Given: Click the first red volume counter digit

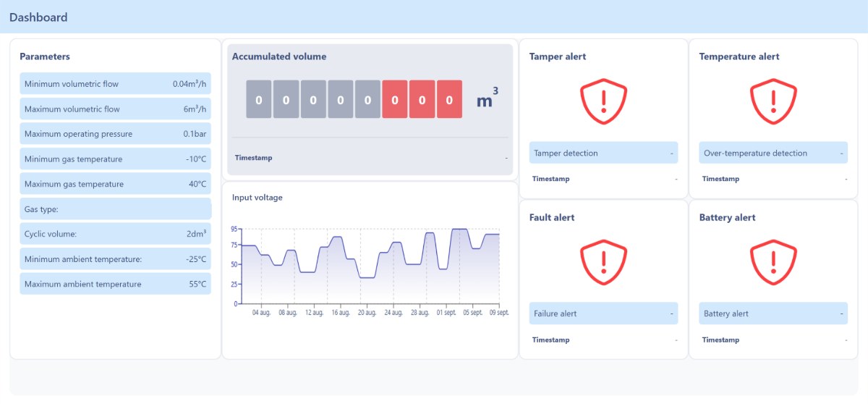Looking at the screenshot, I should 395,99.
